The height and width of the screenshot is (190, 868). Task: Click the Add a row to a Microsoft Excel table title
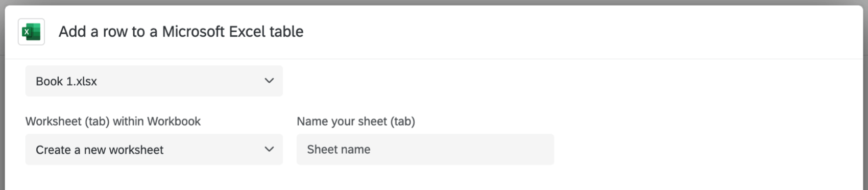(x=181, y=32)
